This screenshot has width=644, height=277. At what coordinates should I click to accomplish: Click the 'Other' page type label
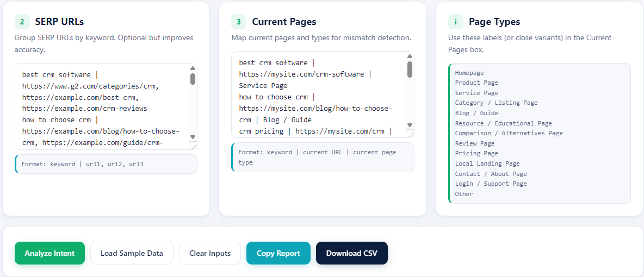[464, 194]
